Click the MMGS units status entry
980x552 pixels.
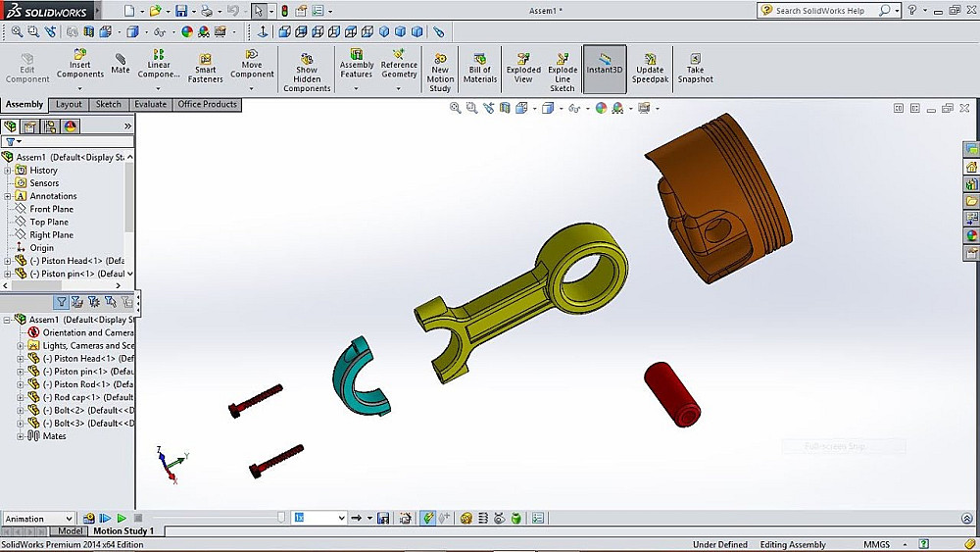(876, 544)
